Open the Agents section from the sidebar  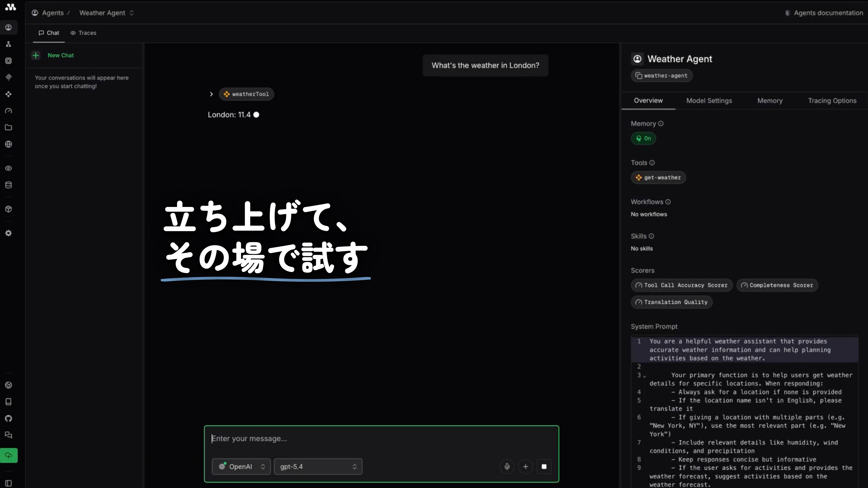point(8,27)
